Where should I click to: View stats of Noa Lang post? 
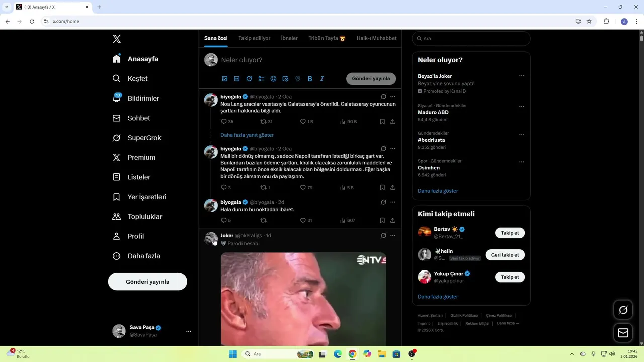coord(348,122)
